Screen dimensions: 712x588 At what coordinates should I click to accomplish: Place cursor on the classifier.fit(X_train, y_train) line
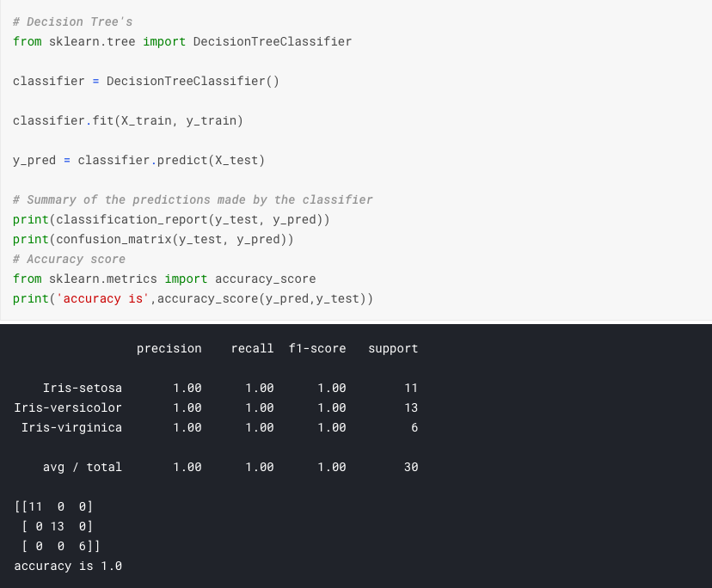click(x=127, y=120)
